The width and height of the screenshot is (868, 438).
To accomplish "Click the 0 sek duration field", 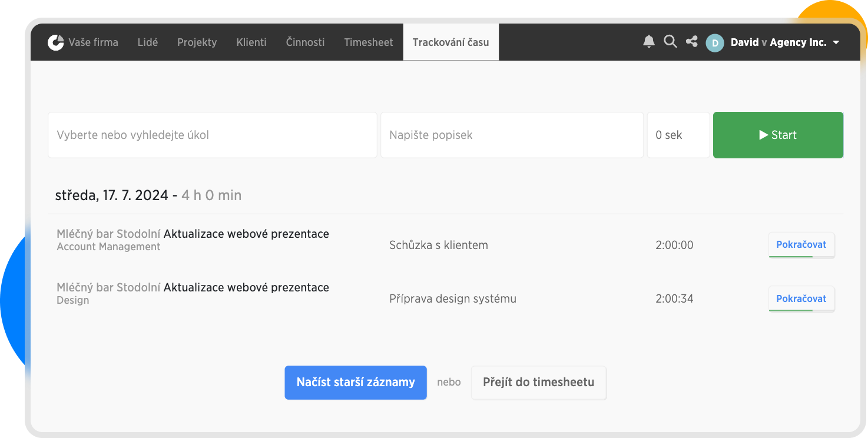I will point(678,135).
